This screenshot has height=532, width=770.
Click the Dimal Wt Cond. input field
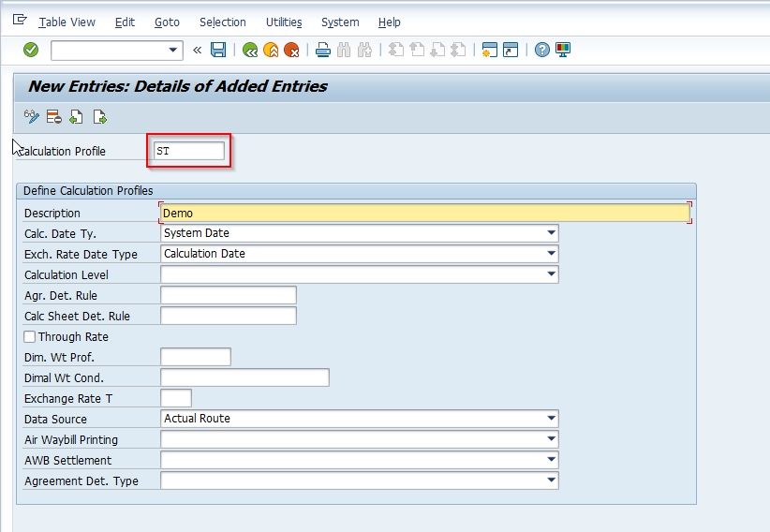pos(244,377)
